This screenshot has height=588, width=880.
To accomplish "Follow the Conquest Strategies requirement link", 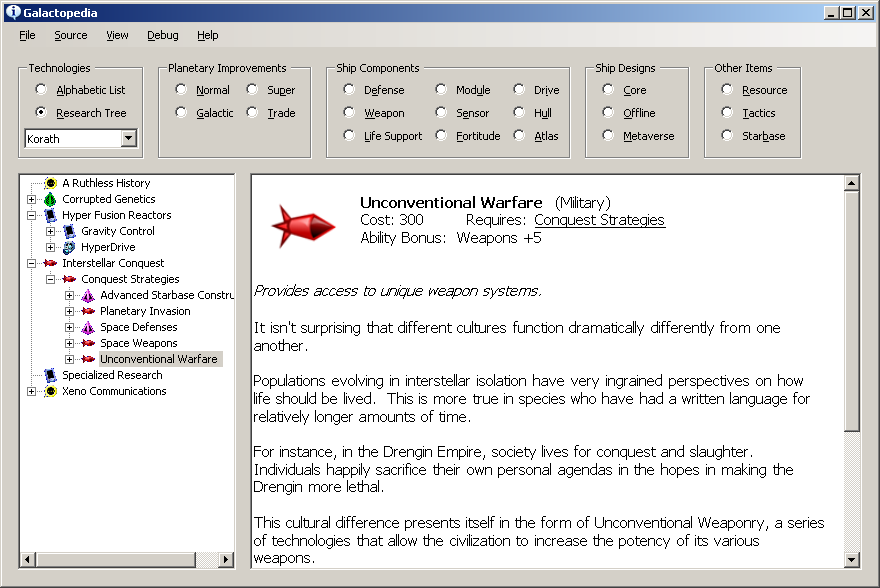I will pos(599,220).
